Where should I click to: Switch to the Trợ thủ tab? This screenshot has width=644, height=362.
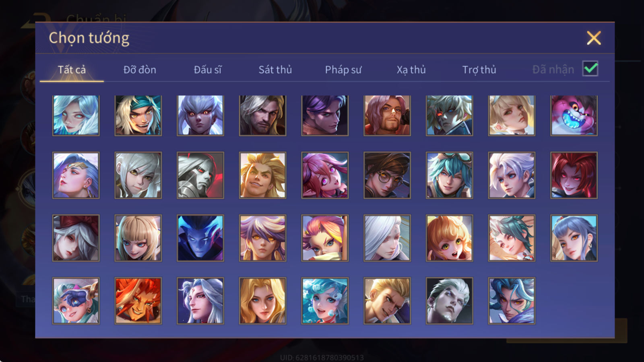click(479, 70)
